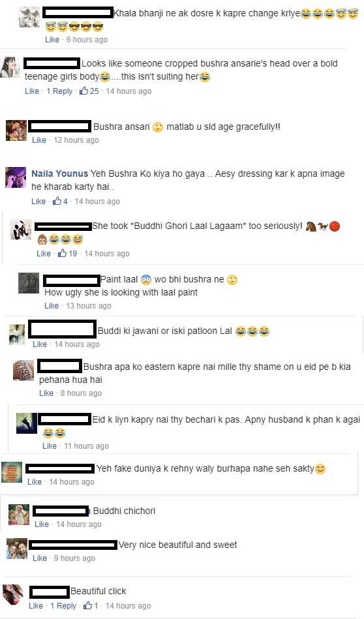The image size is (364, 619).
Task: Open Naila Younus profile picture
Action: [x=16, y=177]
